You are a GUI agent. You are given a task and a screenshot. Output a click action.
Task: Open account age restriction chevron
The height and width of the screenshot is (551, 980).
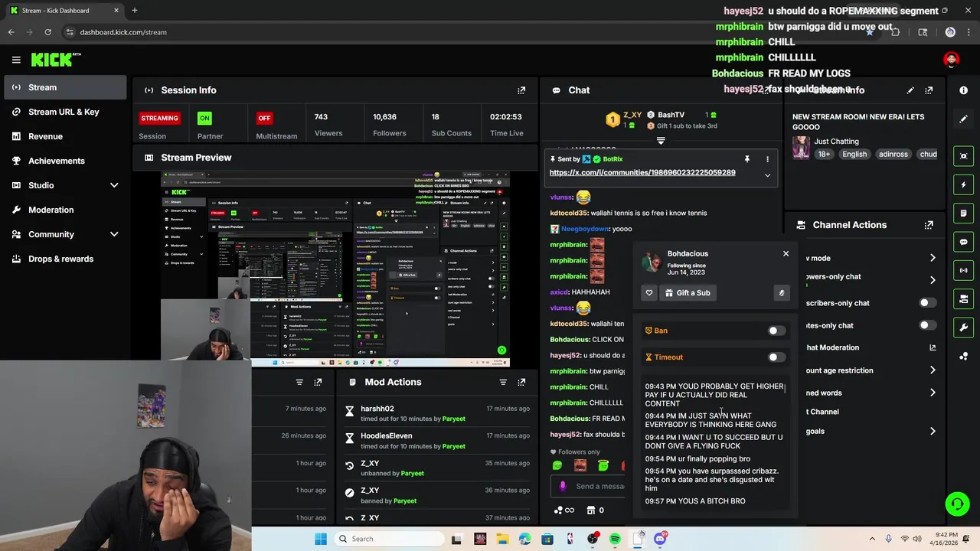[x=933, y=370]
